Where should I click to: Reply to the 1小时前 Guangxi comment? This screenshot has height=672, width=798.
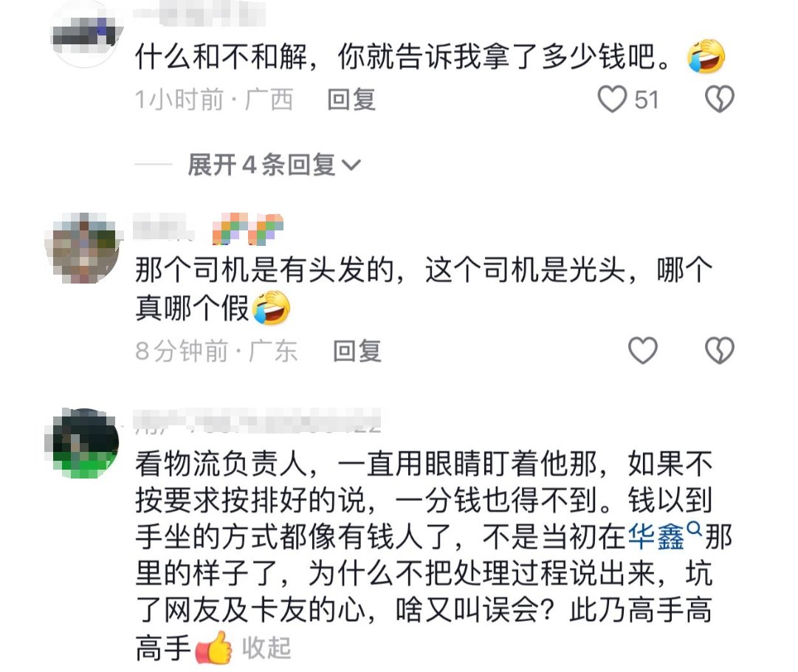(351, 99)
